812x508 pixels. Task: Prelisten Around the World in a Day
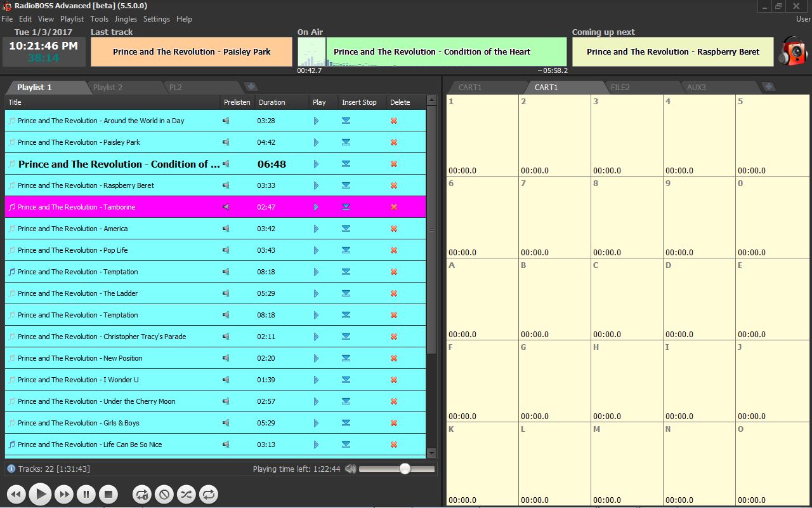[x=226, y=121]
